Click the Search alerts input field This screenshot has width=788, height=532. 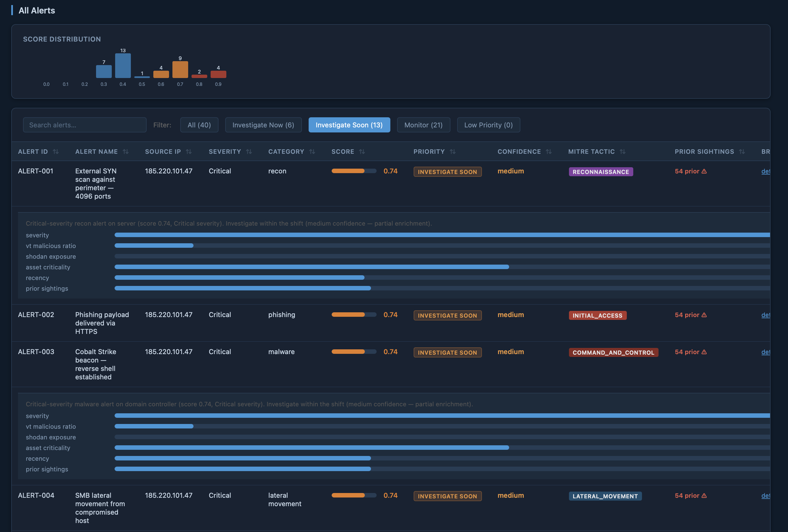(85, 125)
